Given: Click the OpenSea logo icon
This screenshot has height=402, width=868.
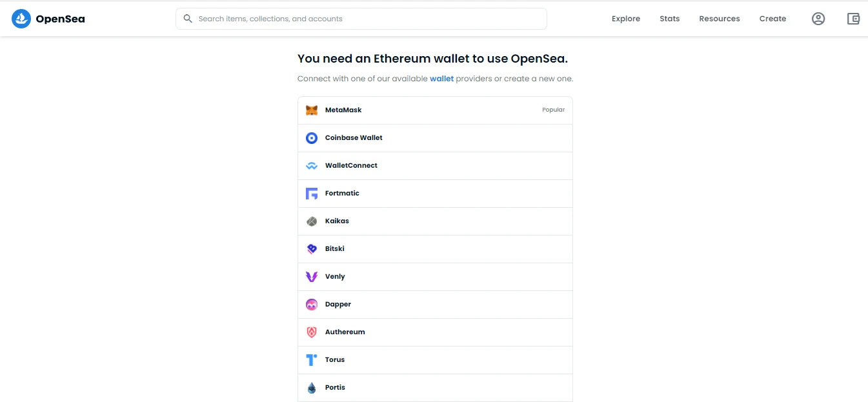Looking at the screenshot, I should 21,19.
